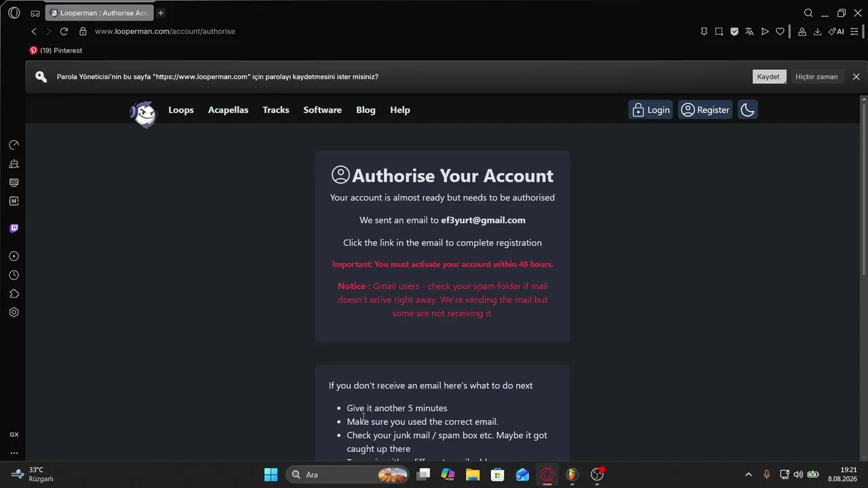Click the pin icon in address bar

click(x=704, y=31)
